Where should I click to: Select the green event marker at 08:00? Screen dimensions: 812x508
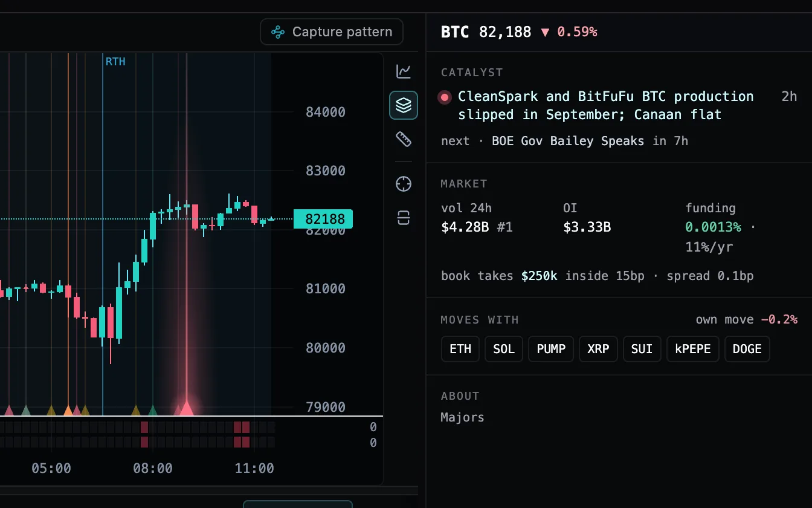(x=153, y=411)
